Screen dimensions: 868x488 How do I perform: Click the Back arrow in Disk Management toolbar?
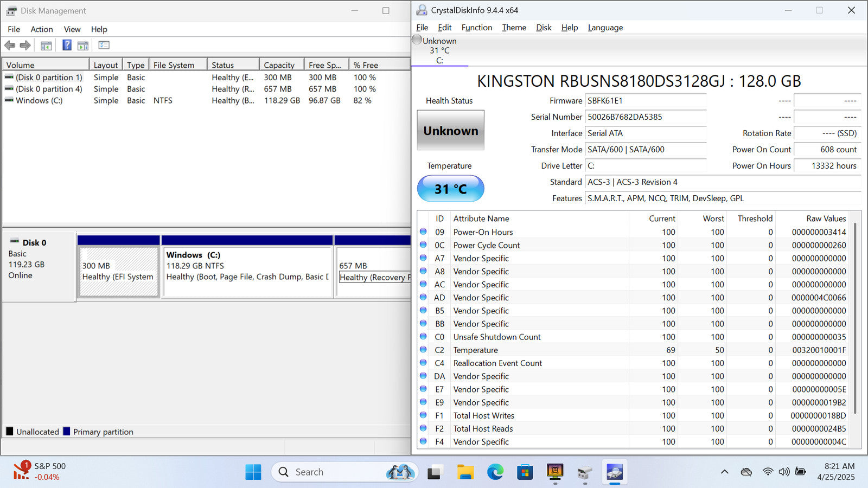(x=10, y=46)
